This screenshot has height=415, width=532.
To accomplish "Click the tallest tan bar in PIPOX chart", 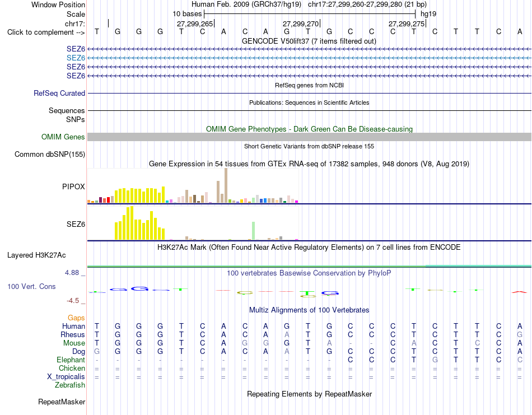I will 226,185.
